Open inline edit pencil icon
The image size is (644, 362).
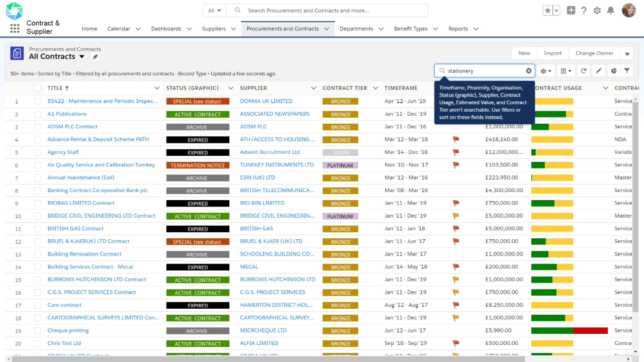[x=599, y=71]
